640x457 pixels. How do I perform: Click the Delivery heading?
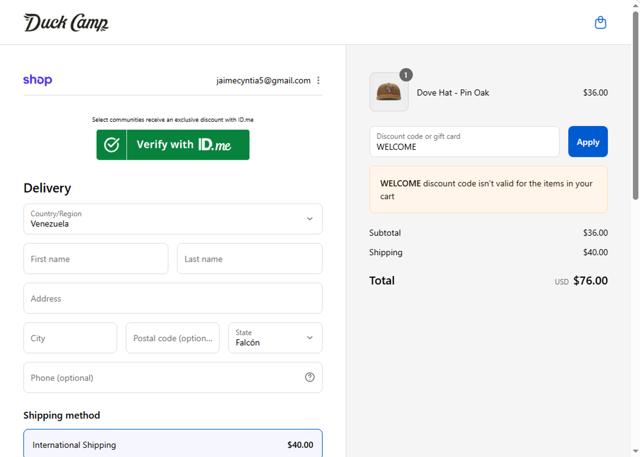[47, 188]
